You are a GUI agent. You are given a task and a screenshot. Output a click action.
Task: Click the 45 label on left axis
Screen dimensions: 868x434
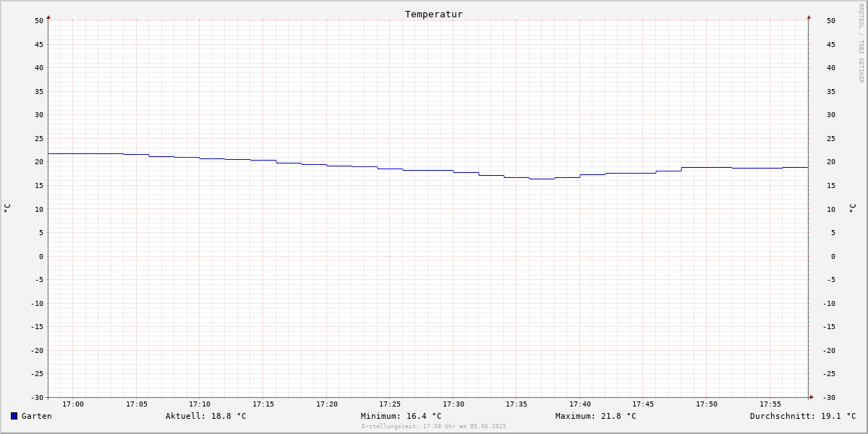39,44
